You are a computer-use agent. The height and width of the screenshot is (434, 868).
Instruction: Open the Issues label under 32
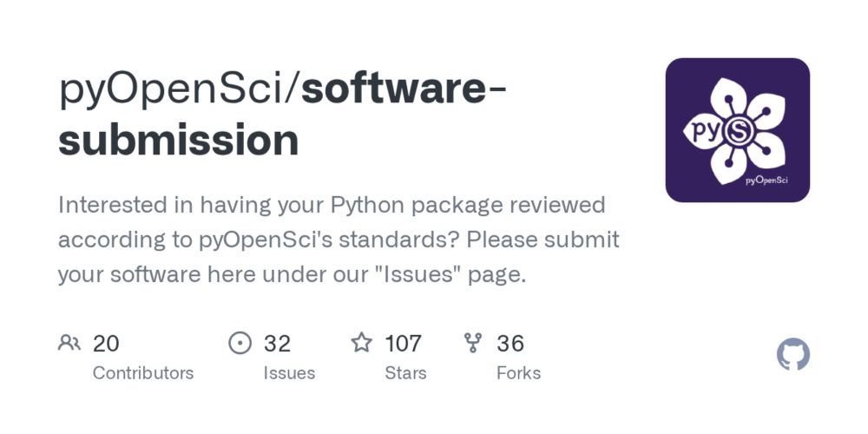coord(289,373)
